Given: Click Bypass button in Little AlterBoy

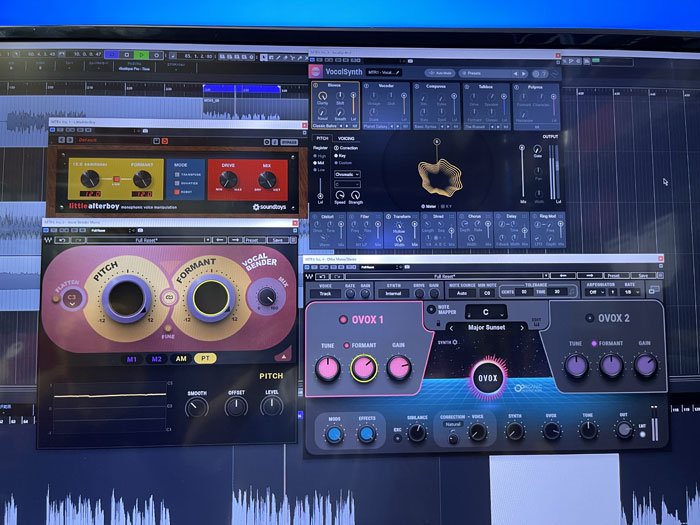Looking at the screenshot, I should (289, 142).
